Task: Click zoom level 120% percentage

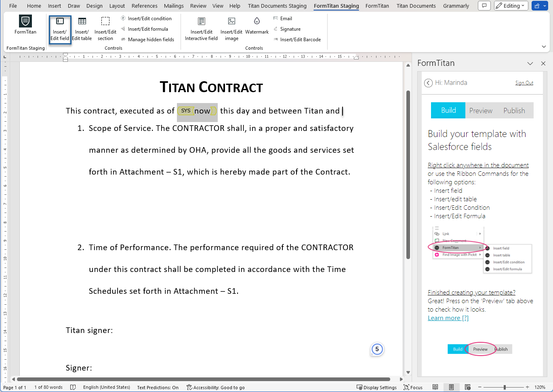Action: pyautogui.click(x=540, y=387)
